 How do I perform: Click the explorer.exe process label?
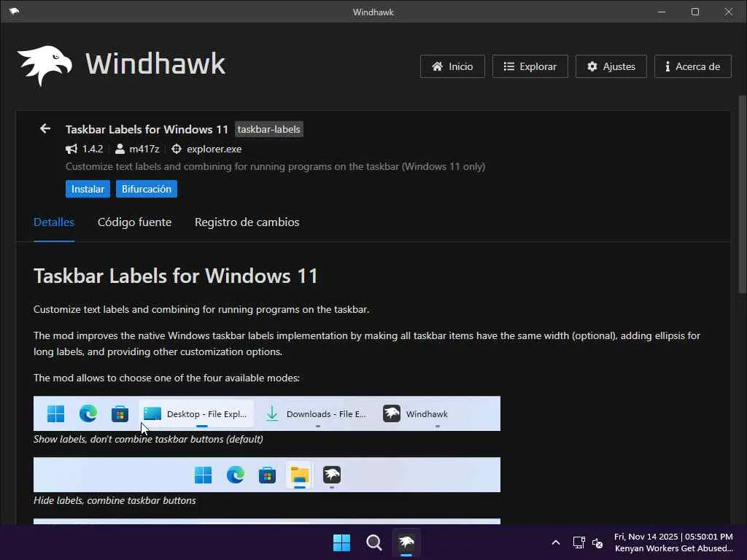pyautogui.click(x=214, y=149)
